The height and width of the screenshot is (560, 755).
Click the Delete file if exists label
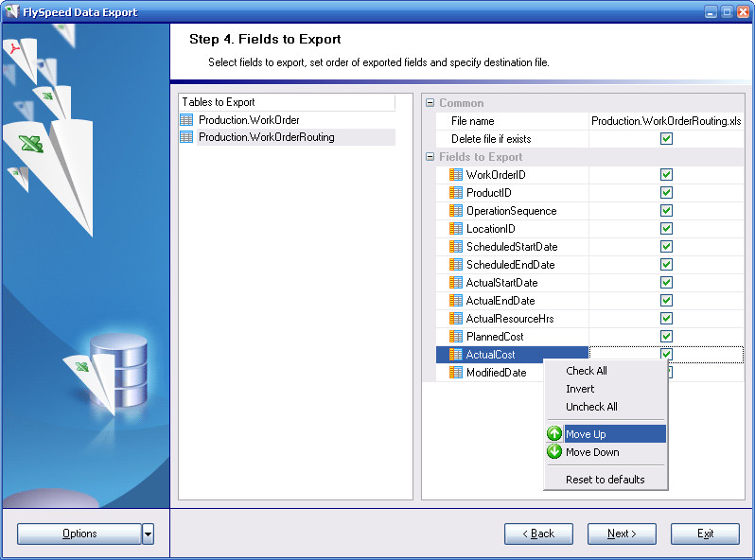pyautogui.click(x=491, y=139)
